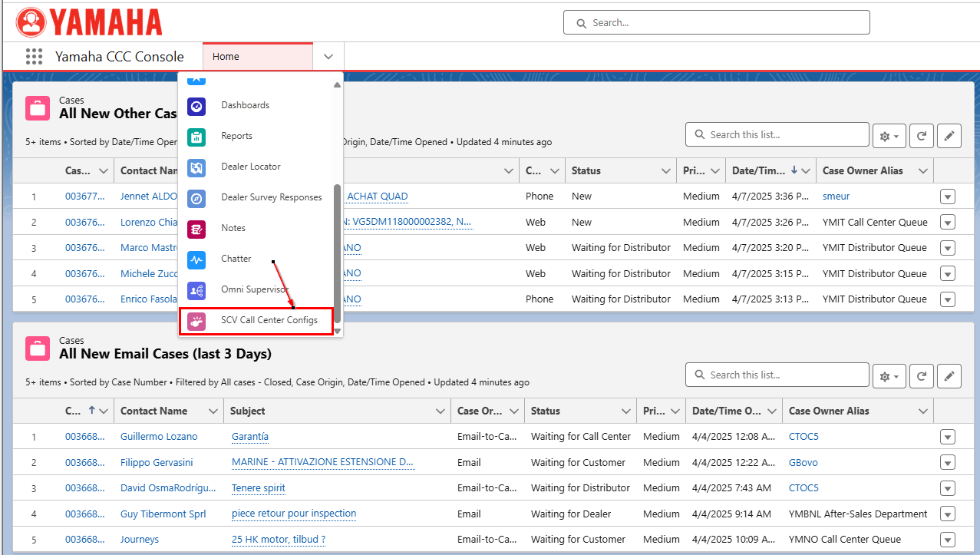Click the Dashboards gauge icon
This screenshot has width=980, height=555.
[x=196, y=106]
